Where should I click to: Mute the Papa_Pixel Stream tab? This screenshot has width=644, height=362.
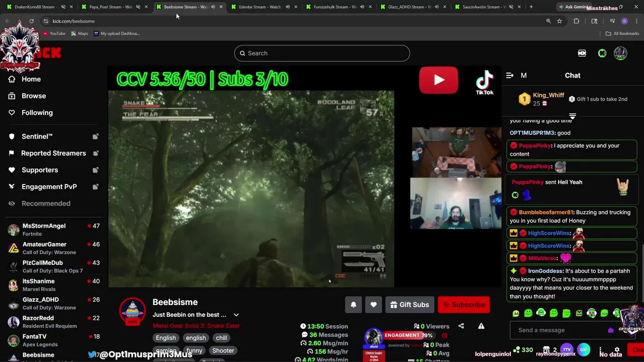(138, 7)
